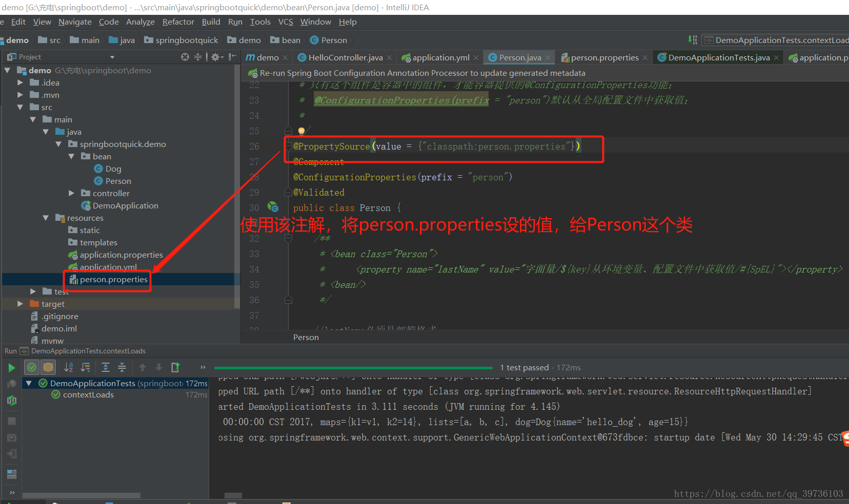Collapse DemoApplicationTests test node
The image size is (849, 504).
pyautogui.click(x=29, y=383)
